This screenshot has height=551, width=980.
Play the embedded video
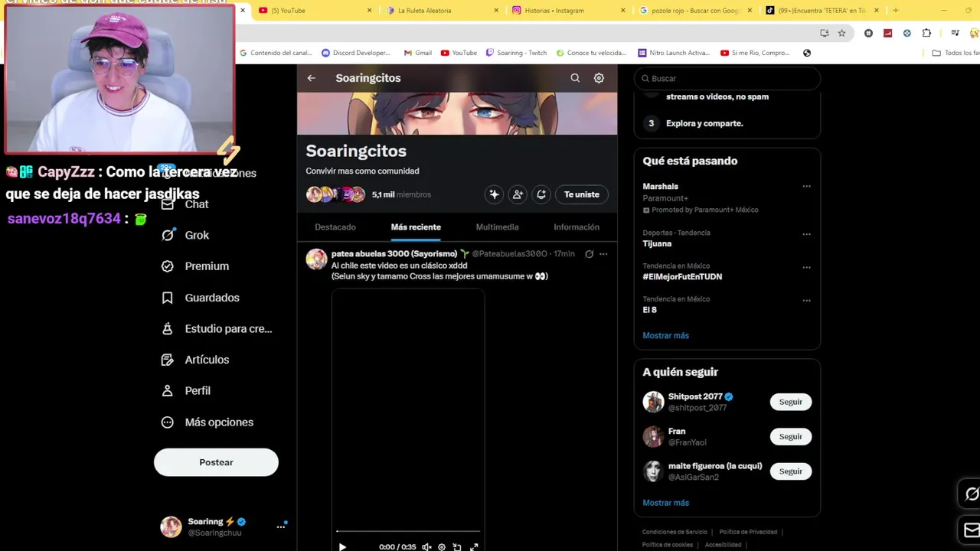(x=342, y=546)
